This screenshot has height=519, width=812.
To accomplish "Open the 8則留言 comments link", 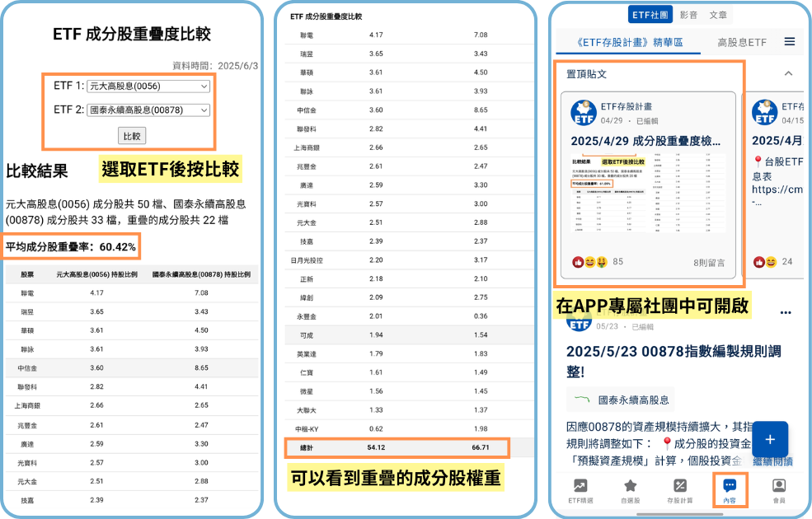I will pos(709,262).
